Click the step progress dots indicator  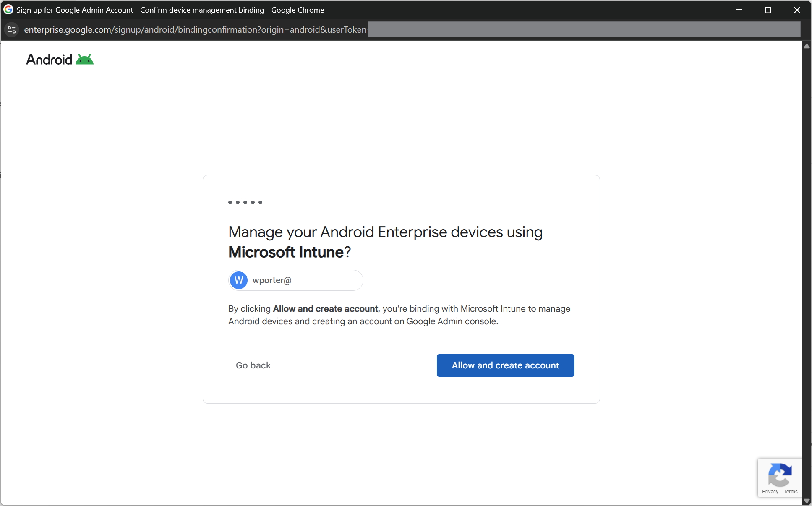click(x=245, y=203)
